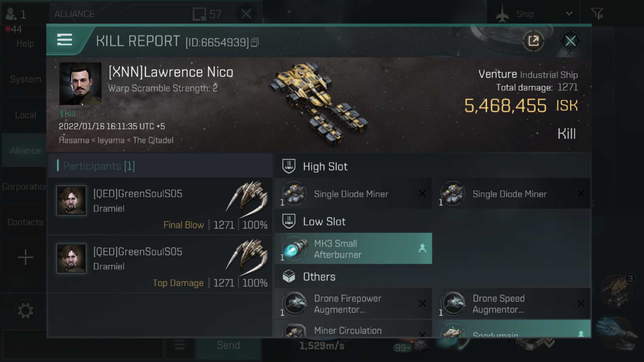The image size is (644, 362).
Task: Close the kill report window
Action: (570, 41)
